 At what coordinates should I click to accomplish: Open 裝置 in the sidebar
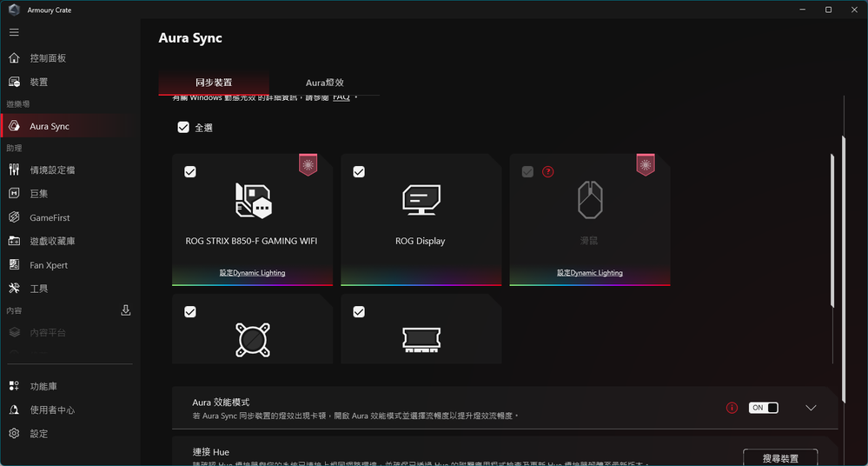coord(39,82)
